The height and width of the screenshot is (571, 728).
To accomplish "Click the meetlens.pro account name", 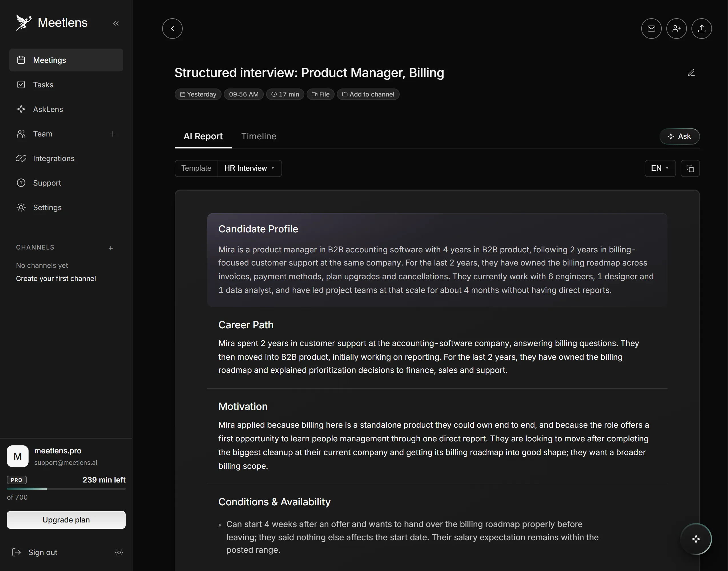I will 58,451.
